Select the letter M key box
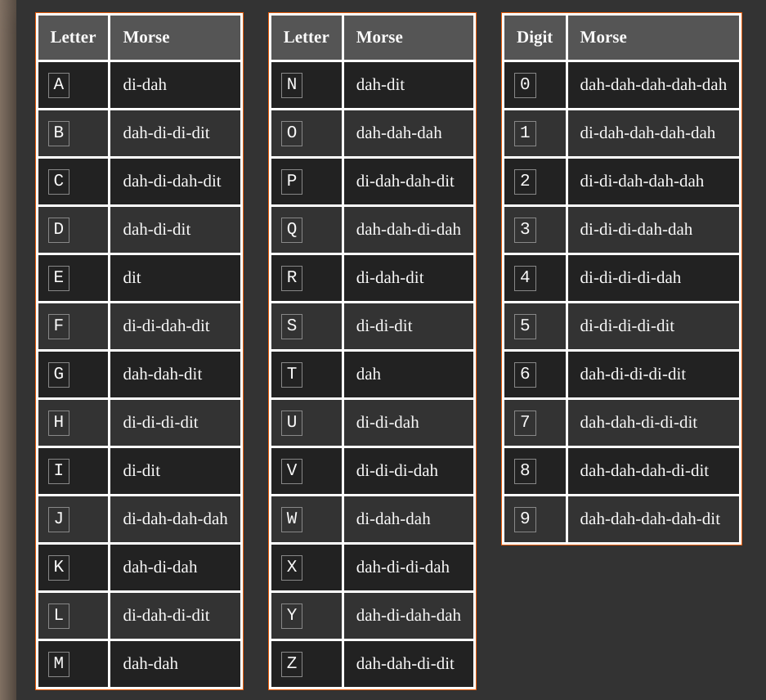This screenshot has height=700, width=766. 59,664
